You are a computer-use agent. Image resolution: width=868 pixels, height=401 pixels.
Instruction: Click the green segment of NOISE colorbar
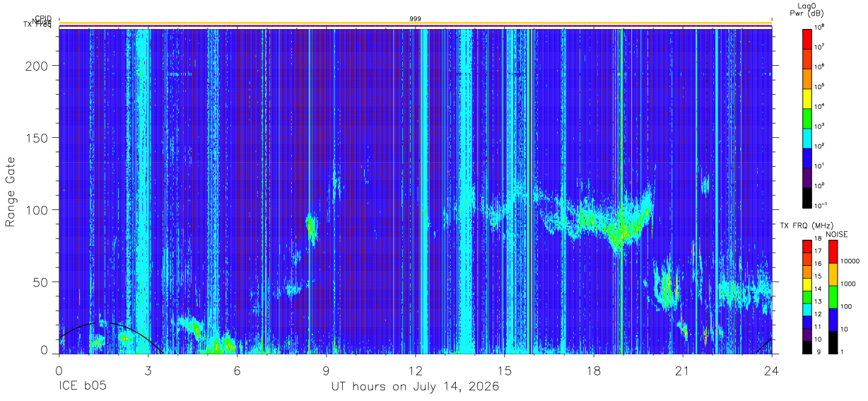833,297
